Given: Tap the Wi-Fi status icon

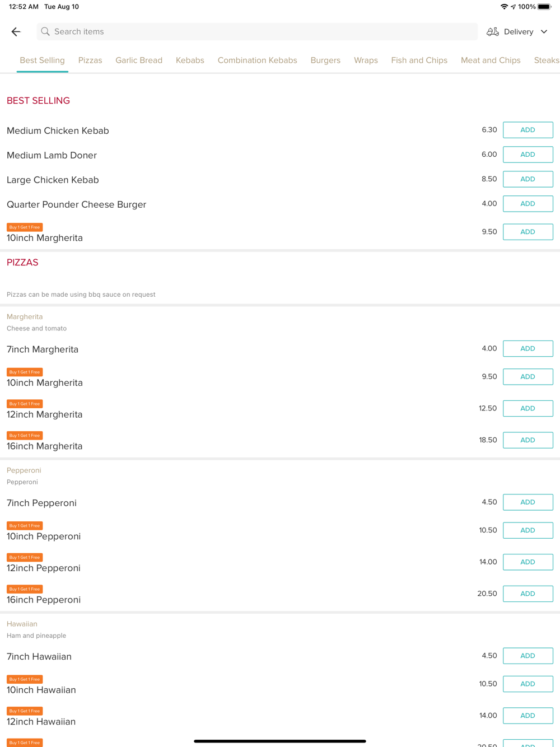Looking at the screenshot, I should tap(504, 7).
